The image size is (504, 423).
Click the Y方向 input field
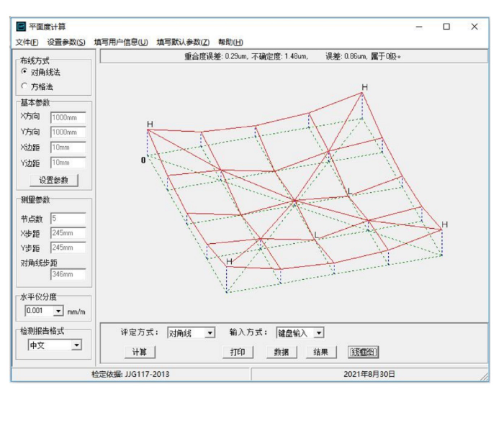tap(68, 132)
